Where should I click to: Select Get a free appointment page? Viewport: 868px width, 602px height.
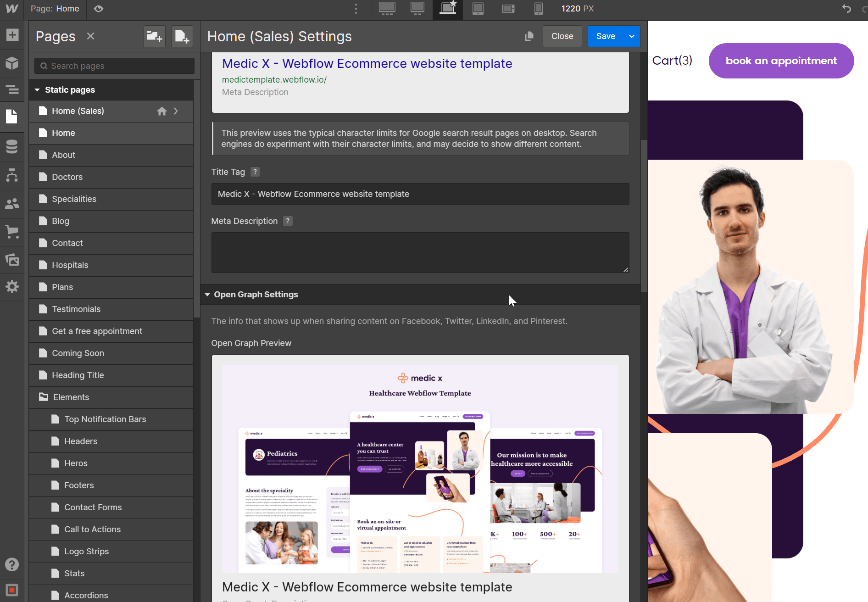point(111,331)
